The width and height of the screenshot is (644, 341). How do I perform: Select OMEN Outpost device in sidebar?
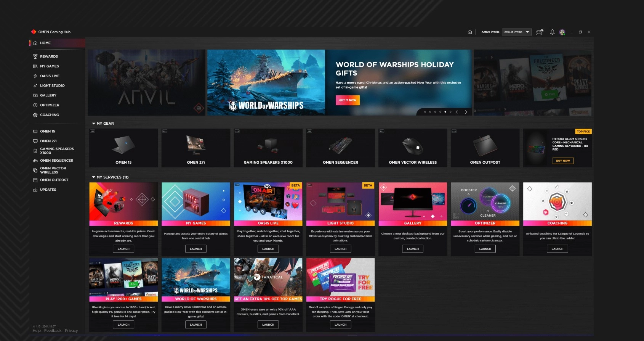coord(54,180)
